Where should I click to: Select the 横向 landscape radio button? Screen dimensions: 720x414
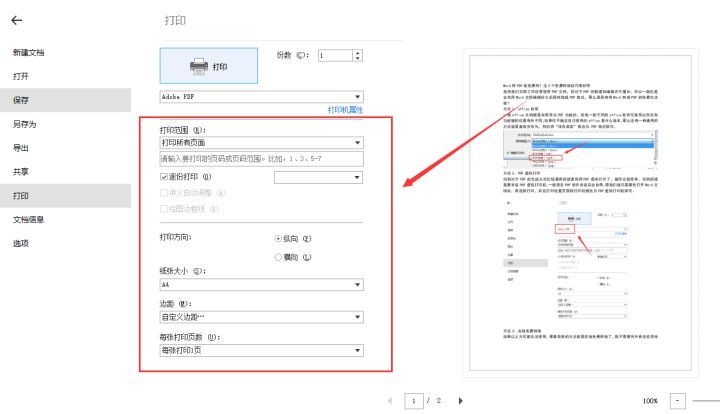pos(278,257)
